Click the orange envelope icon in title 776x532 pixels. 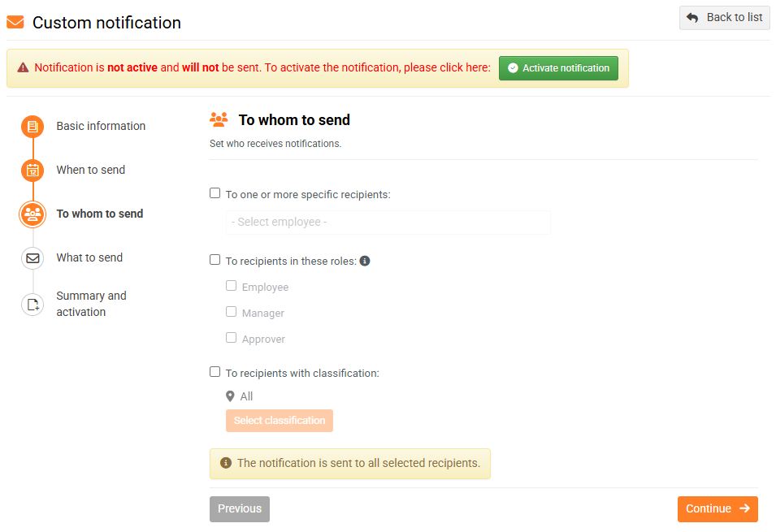[x=15, y=23]
